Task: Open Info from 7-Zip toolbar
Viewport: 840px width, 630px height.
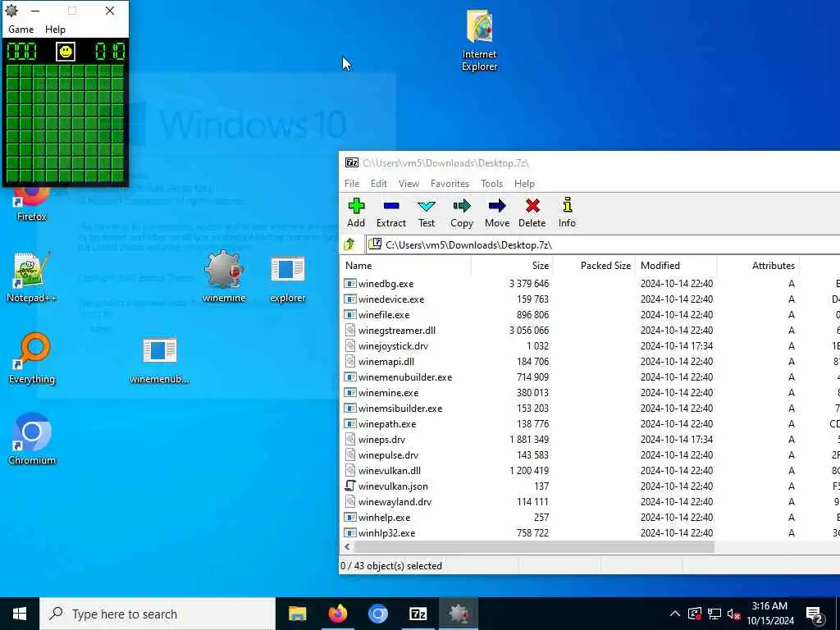Action: tap(567, 212)
